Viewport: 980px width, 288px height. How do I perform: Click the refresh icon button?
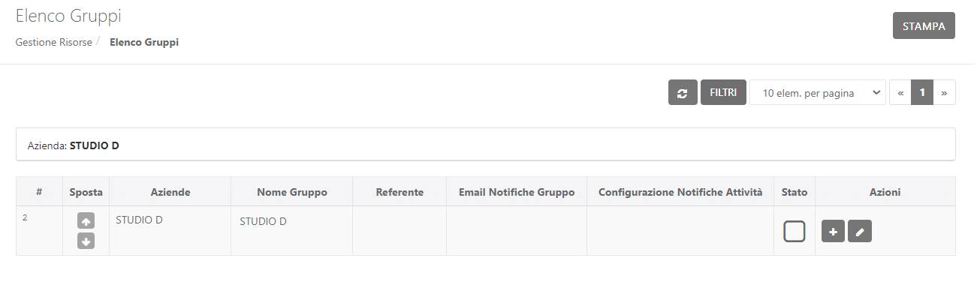[x=683, y=93]
